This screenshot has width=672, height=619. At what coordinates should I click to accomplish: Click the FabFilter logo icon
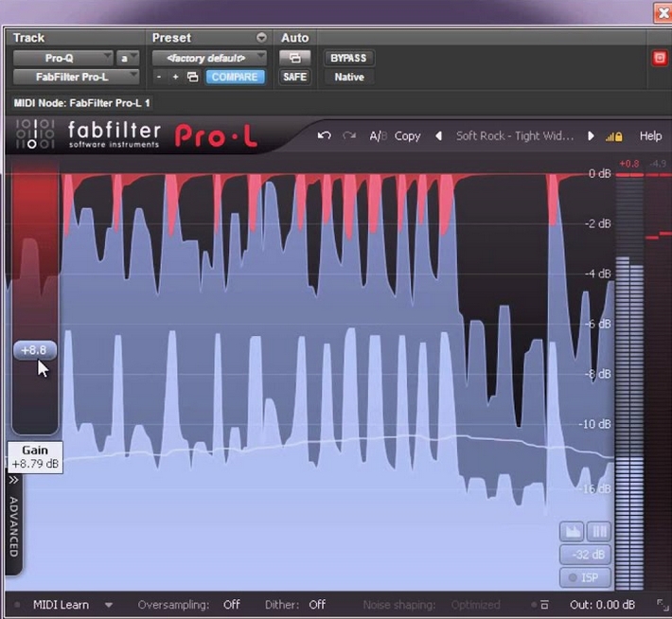35,133
